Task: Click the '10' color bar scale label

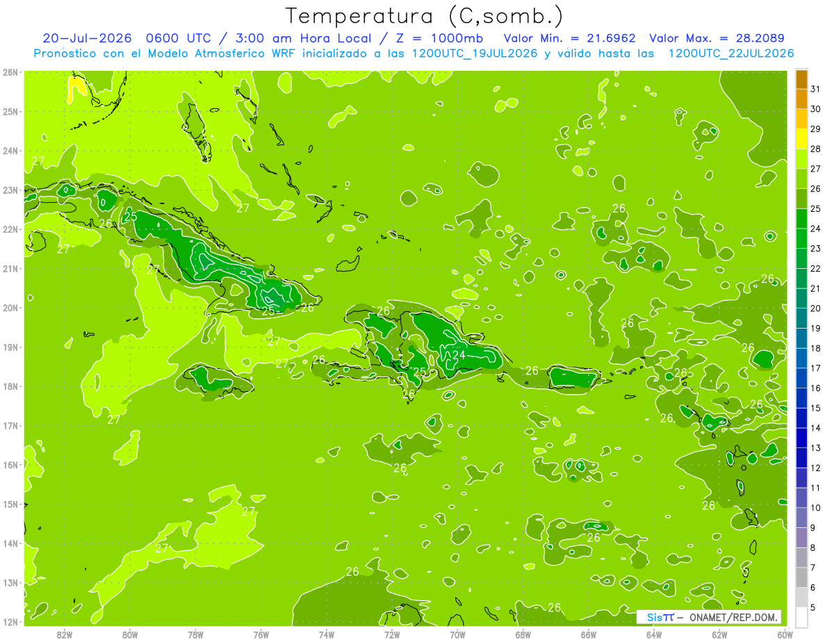Action: click(x=815, y=508)
